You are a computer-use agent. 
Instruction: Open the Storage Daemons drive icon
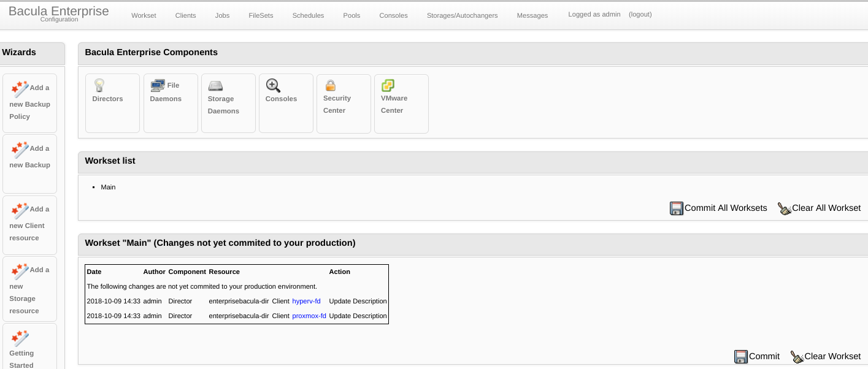click(215, 86)
